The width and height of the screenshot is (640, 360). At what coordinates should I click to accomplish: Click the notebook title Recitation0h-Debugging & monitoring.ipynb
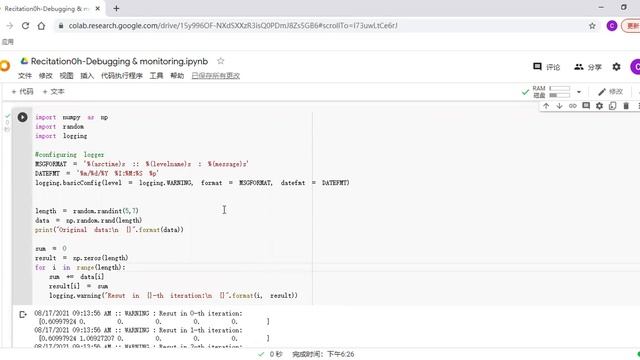[x=119, y=61]
